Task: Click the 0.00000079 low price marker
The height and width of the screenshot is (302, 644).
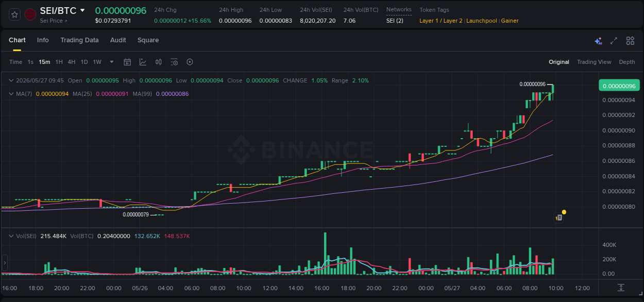Action: click(x=135, y=214)
